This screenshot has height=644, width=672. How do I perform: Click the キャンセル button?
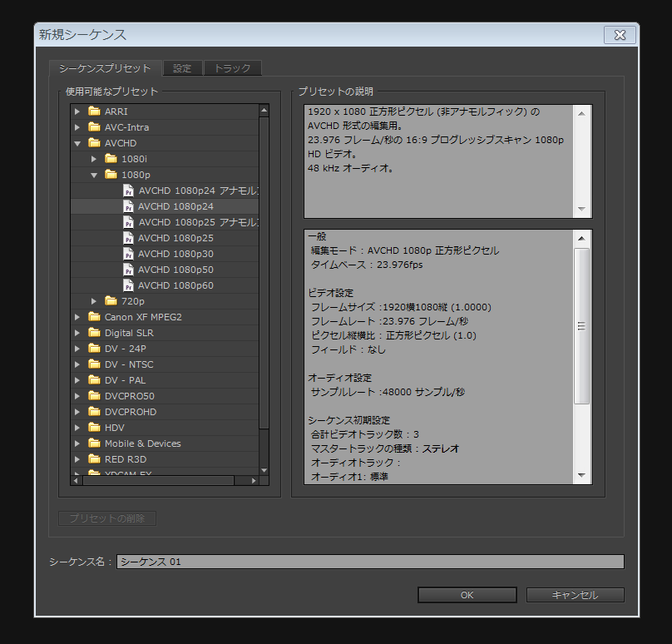point(574,595)
